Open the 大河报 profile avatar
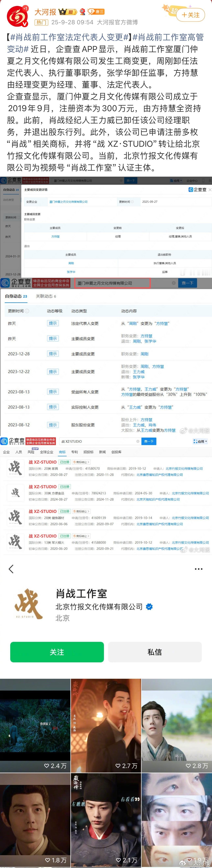212x868 pixels. [x=17, y=16]
